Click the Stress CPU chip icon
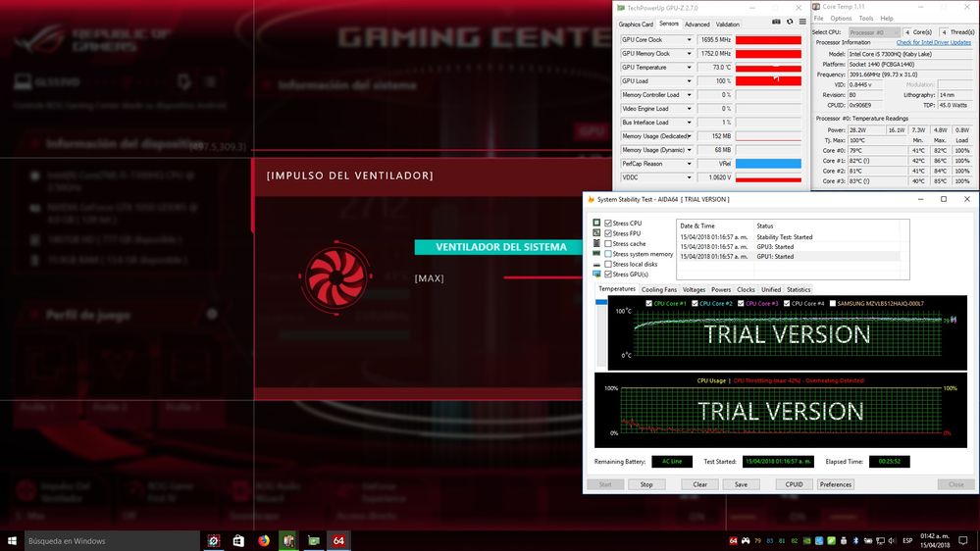The image size is (980, 551). (596, 223)
